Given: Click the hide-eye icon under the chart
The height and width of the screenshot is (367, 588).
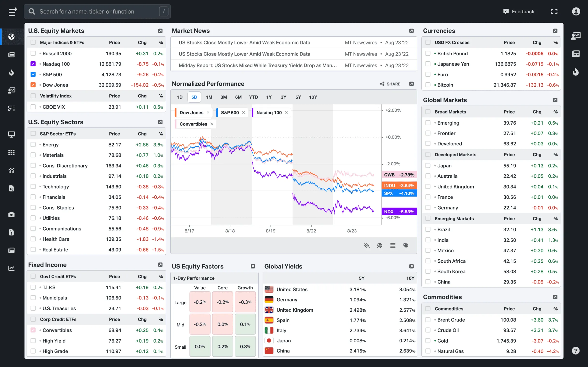Looking at the screenshot, I should 366,245.
